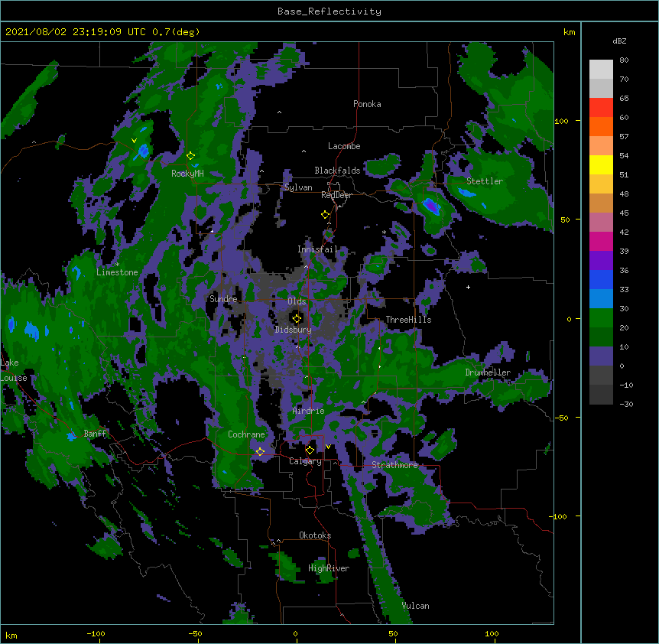The width and height of the screenshot is (659, 644).
Task: Click the Limestone label
Action: tap(117, 272)
